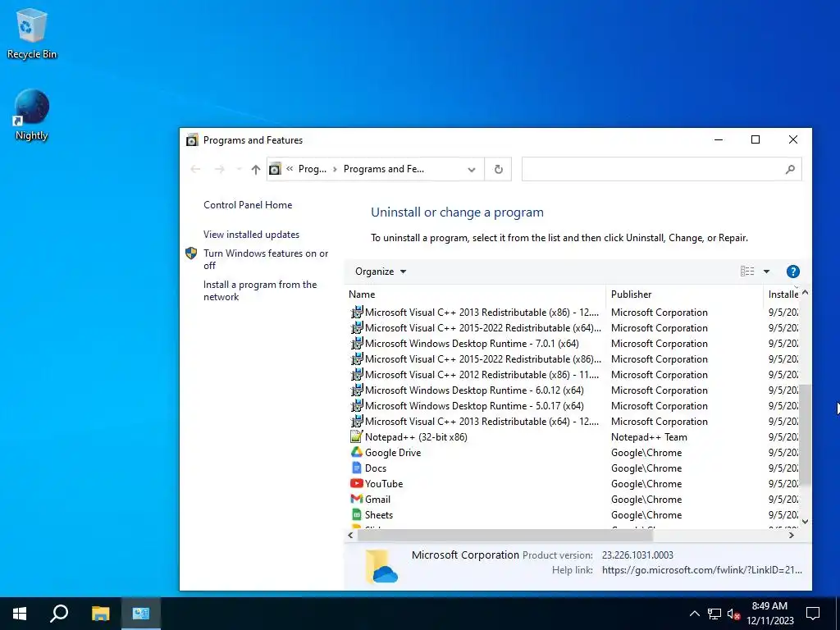The image size is (840, 630).
Task: Open File Explorer from the taskbar
Action: click(100, 614)
